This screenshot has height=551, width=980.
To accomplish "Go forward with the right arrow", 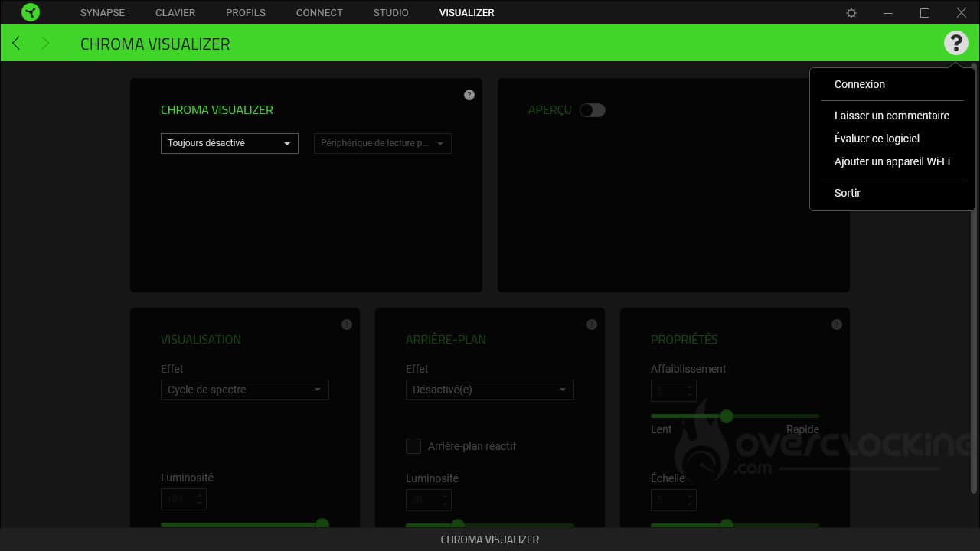I will 45,43.
